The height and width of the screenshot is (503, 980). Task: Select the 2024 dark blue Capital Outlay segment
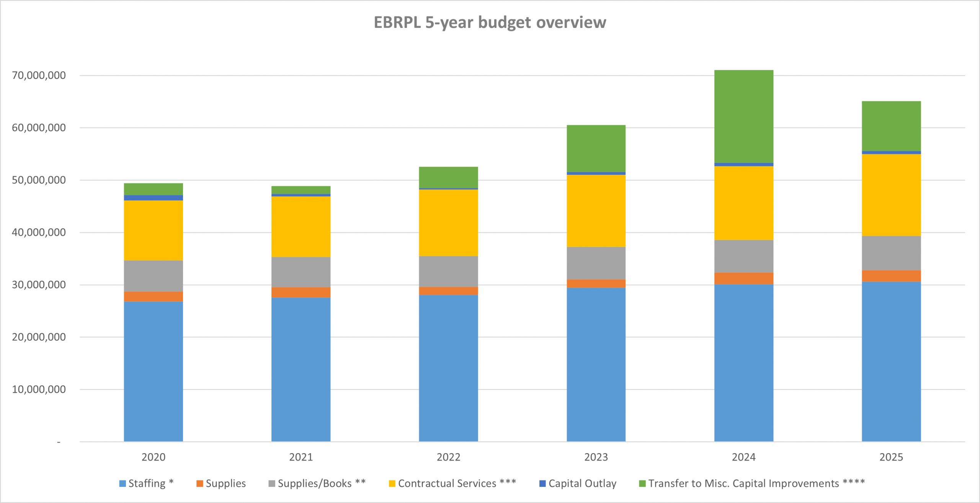[744, 164]
